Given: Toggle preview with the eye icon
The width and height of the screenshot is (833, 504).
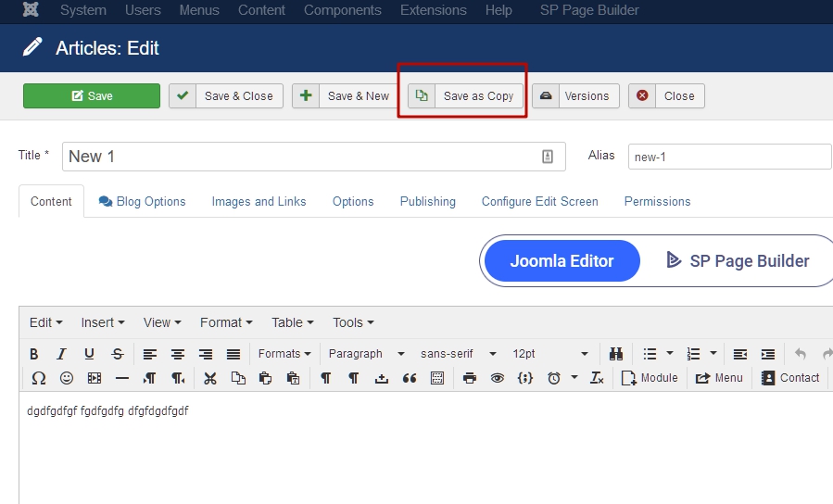Looking at the screenshot, I should 498,378.
